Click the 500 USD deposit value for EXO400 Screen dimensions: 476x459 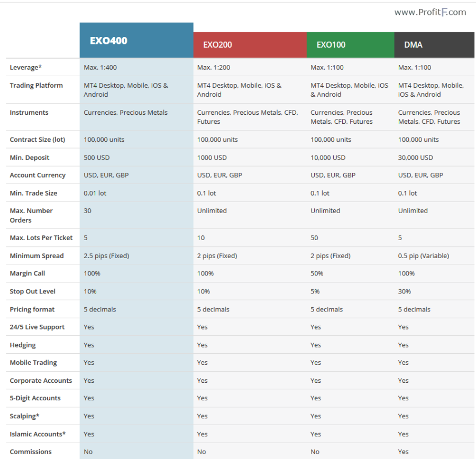(x=97, y=158)
